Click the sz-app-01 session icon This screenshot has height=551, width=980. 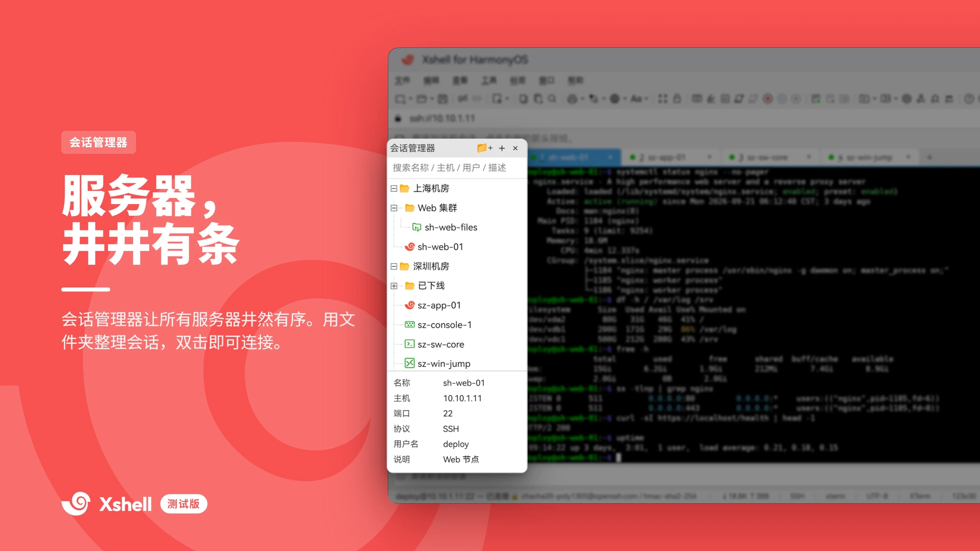409,305
